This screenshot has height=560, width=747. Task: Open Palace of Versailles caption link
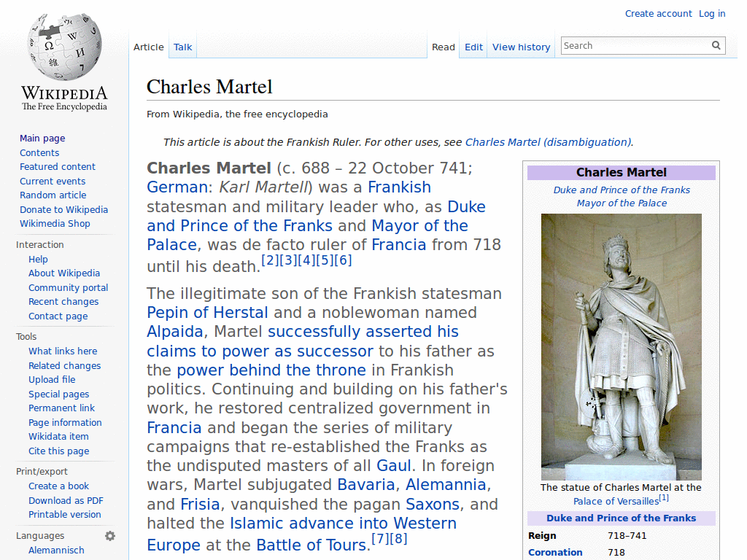click(616, 502)
